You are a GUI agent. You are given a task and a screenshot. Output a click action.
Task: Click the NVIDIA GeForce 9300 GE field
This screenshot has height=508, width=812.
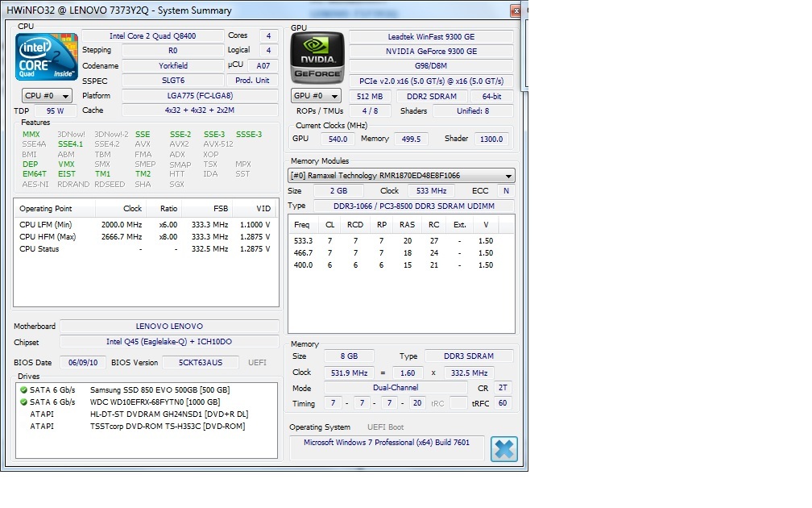point(432,52)
